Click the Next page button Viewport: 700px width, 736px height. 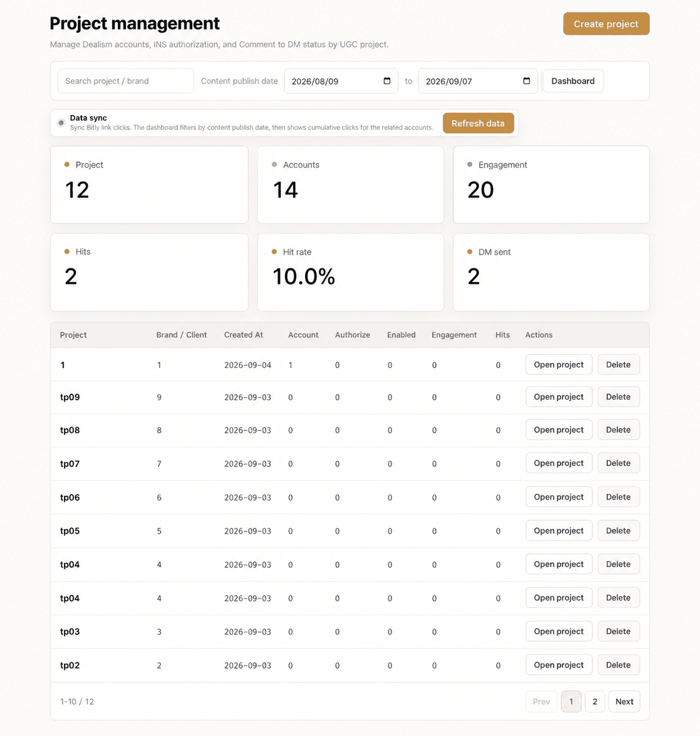[624, 702]
